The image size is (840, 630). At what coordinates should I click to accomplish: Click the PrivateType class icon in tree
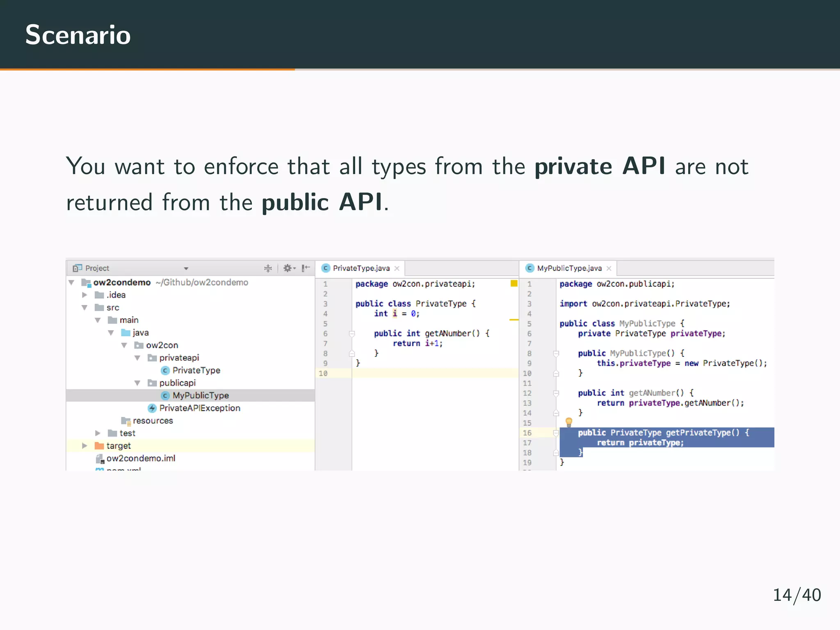165,371
